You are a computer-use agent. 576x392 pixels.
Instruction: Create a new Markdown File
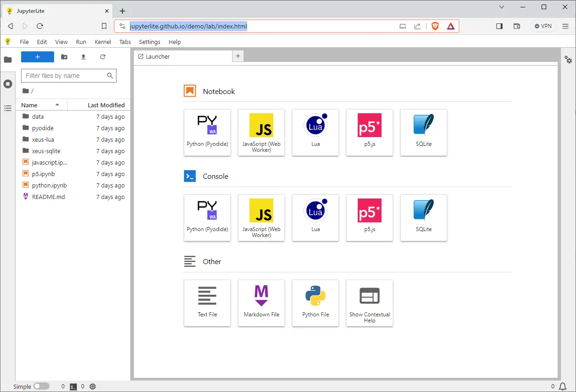[261, 303]
